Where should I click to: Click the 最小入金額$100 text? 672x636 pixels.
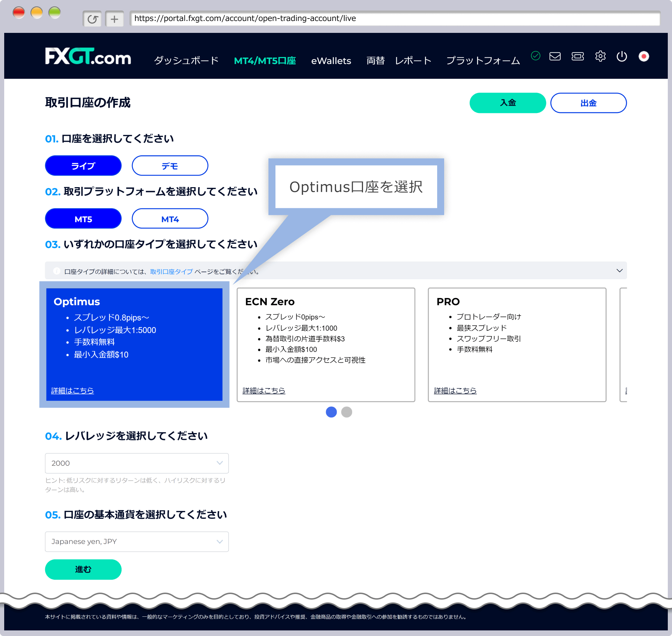pos(291,349)
